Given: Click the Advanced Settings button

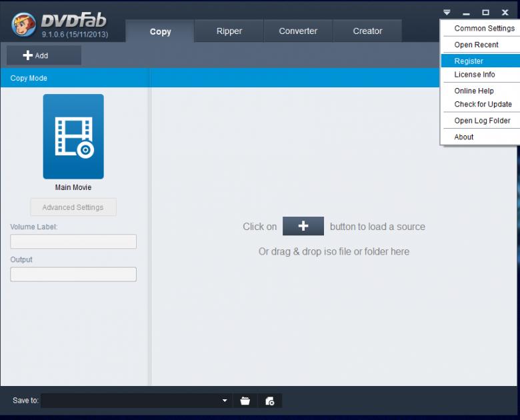Looking at the screenshot, I should point(73,207).
